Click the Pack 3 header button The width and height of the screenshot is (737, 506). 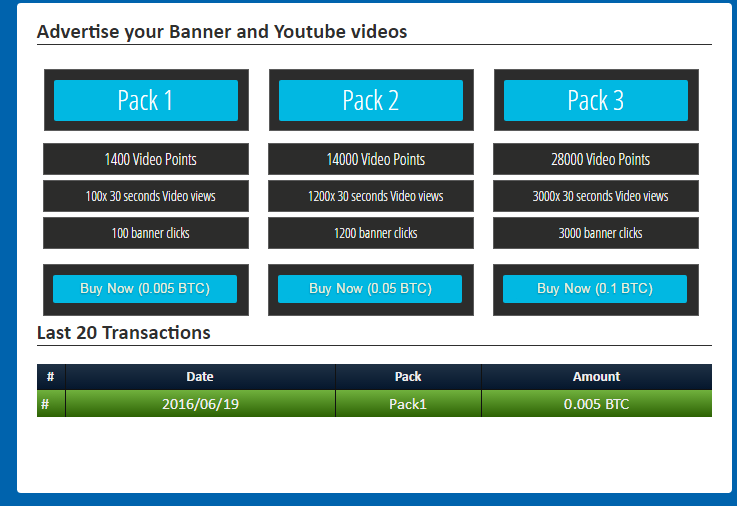point(596,100)
